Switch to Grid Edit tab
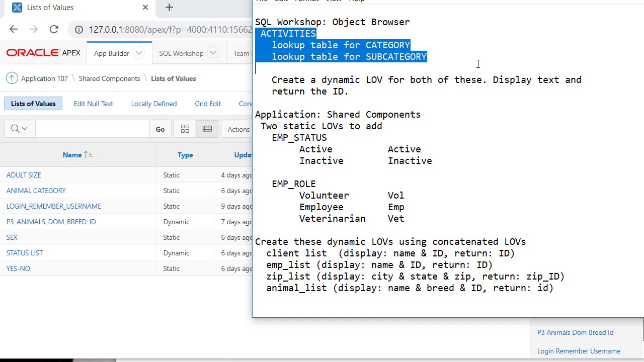Viewport: 644px width, 362px height. [x=208, y=104]
